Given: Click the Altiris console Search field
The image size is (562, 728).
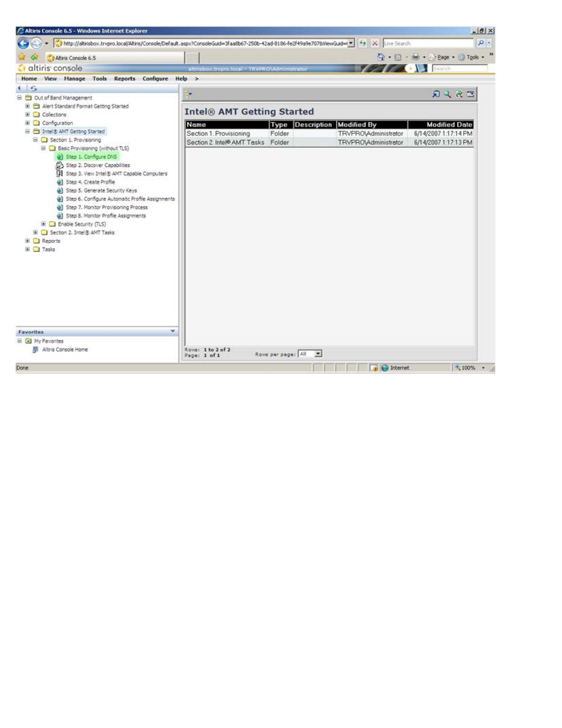Looking at the screenshot, I should (459, 68).
